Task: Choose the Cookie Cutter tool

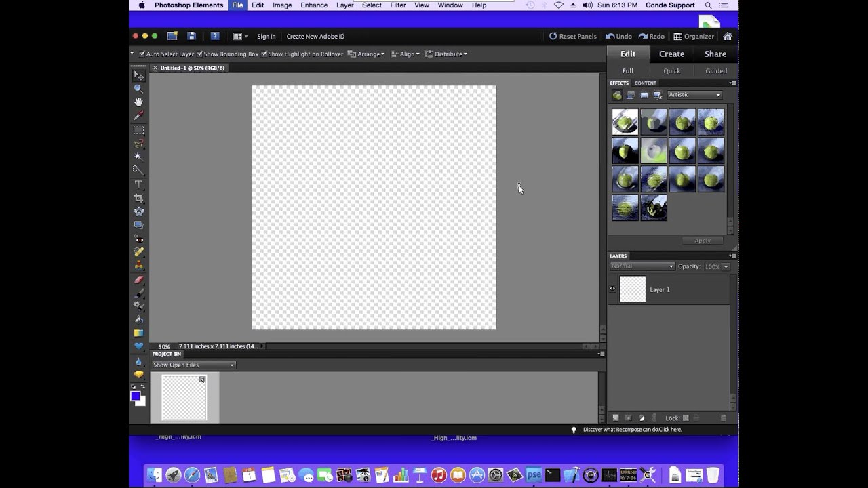Action: [138, 211]
